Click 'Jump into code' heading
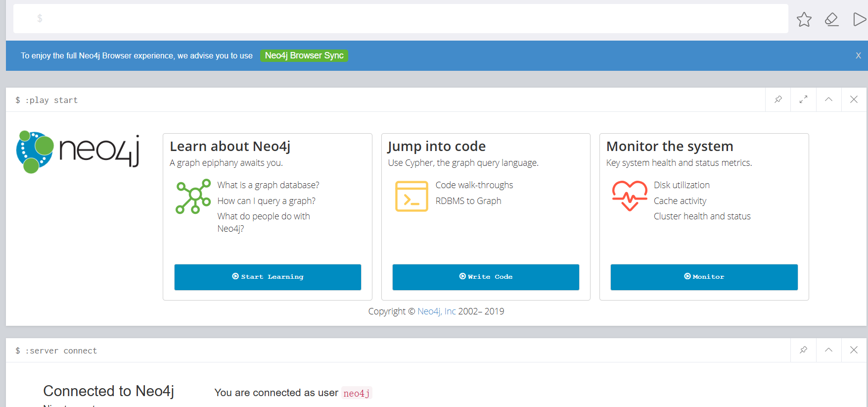This screenshot has height=407, width=868. [x=437, y=147]
